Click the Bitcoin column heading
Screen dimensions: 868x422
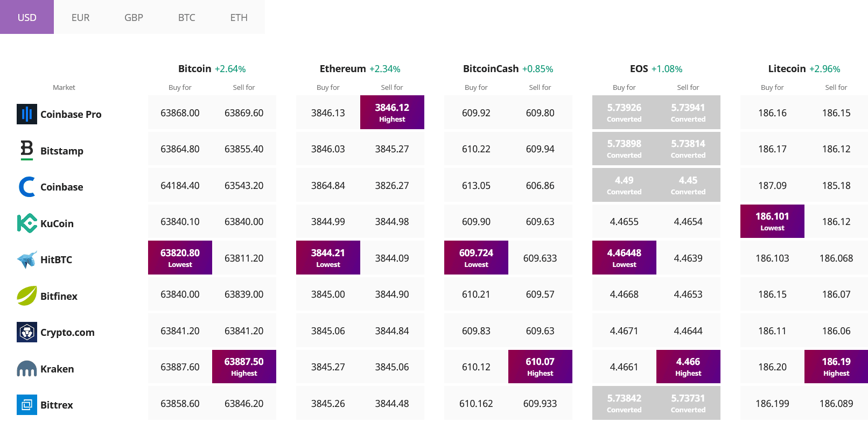click(x=194, y=68)
